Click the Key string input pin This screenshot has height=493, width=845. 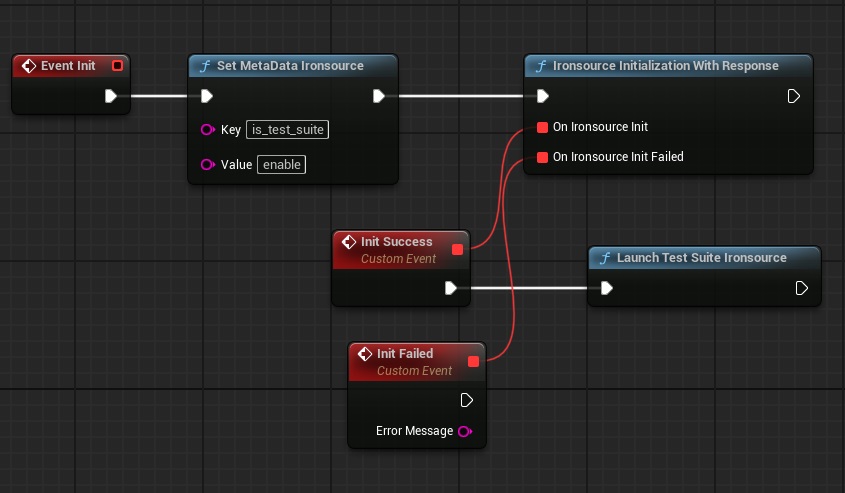[x=207, y=129]
